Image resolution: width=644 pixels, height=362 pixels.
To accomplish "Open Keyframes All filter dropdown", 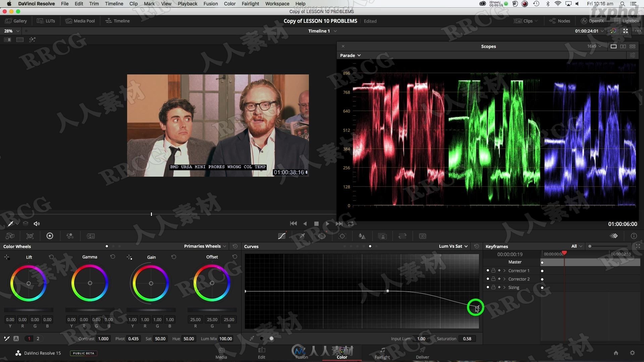I will click(x=577, y=246).
